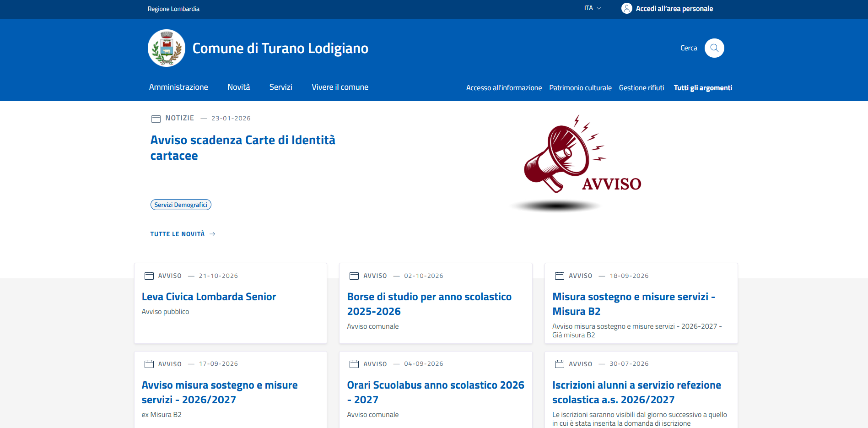Open Avviso misura sostegno 2026/2027 notice
This screenshot has width=868, height=428.
pyautogui.click(x=220, y=392)
